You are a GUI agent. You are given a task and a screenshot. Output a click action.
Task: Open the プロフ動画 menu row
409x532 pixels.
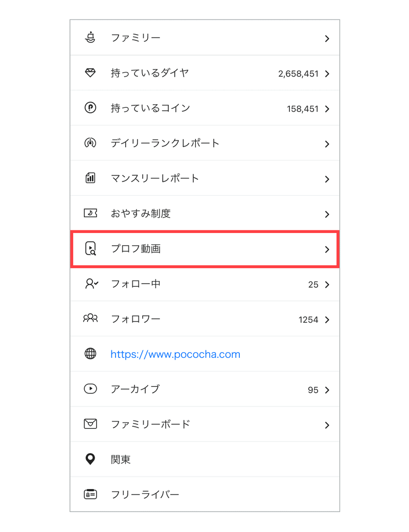click(204, 249)
